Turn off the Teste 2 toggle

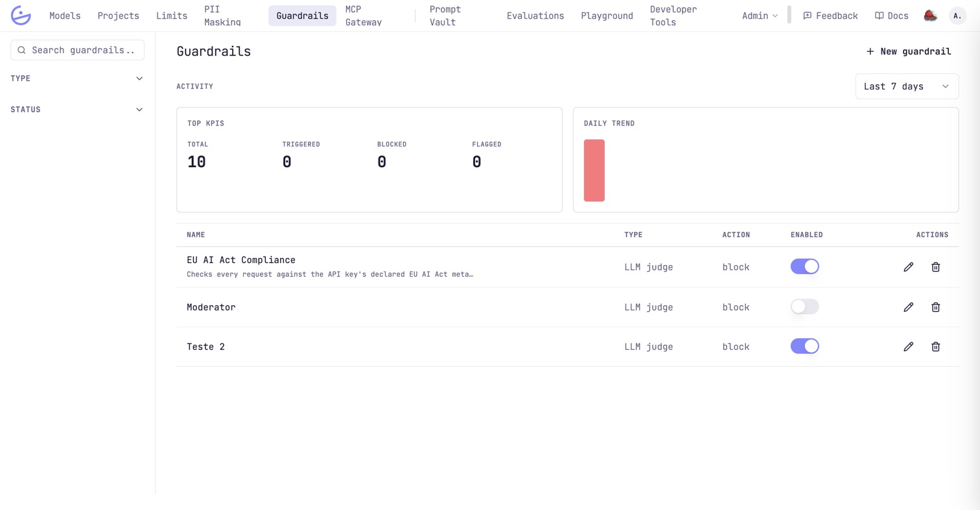pyautogui.click(x=804, y=346)
